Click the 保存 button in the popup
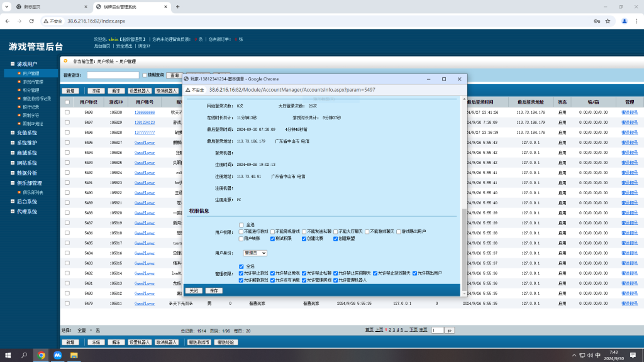 213,290
